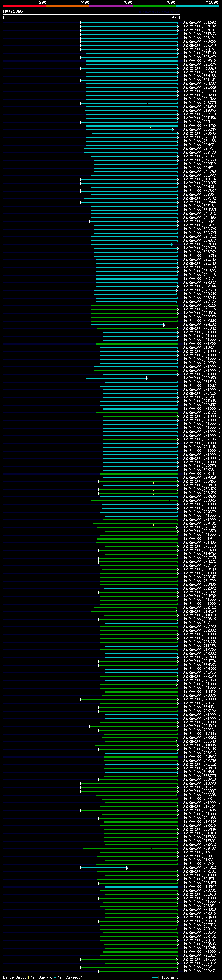Viewport: 222px width, 980px height.
Task: Click the =100char. scale legend
Action: [165, 977]
